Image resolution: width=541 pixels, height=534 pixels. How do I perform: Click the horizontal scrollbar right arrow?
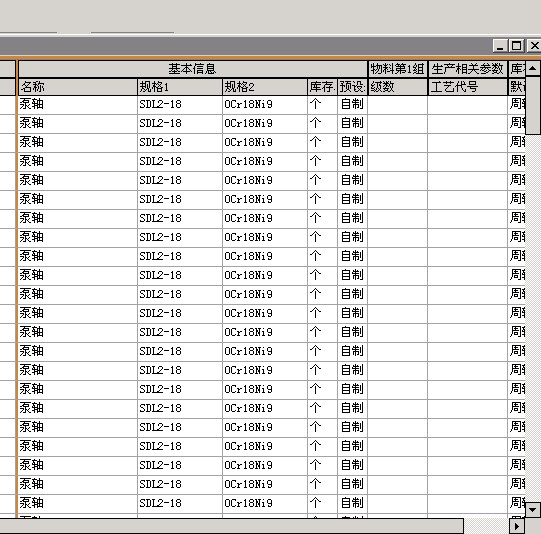[x=517, y=526]
